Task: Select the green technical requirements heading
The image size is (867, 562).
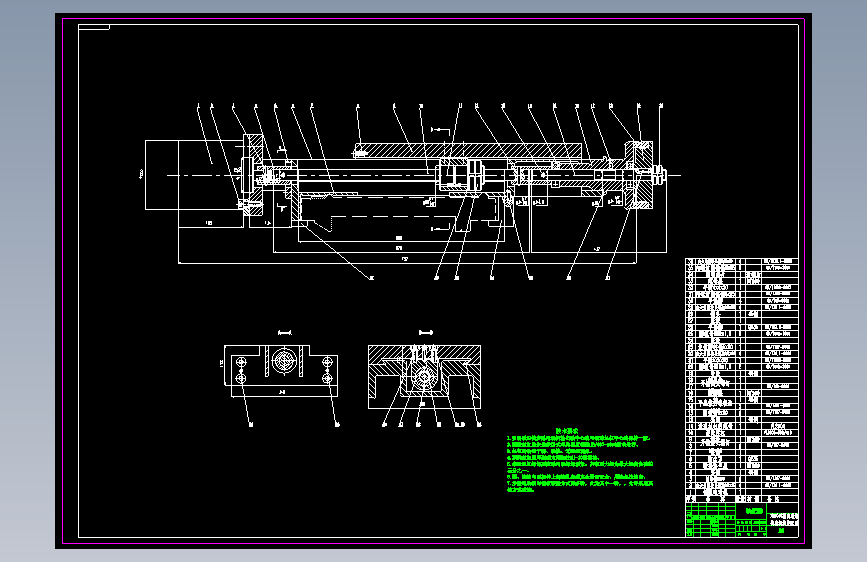Action: point(567,430)
